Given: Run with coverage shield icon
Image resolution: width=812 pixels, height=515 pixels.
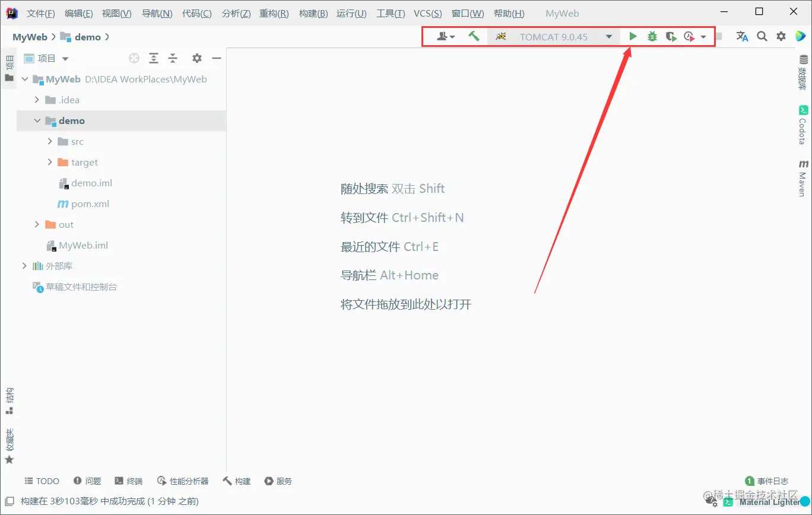Looking at the screenshot, I should tap(671, 37).
